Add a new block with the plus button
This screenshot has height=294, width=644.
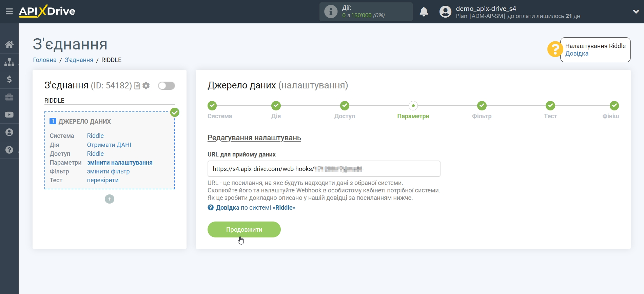click(x=110, y=199)
